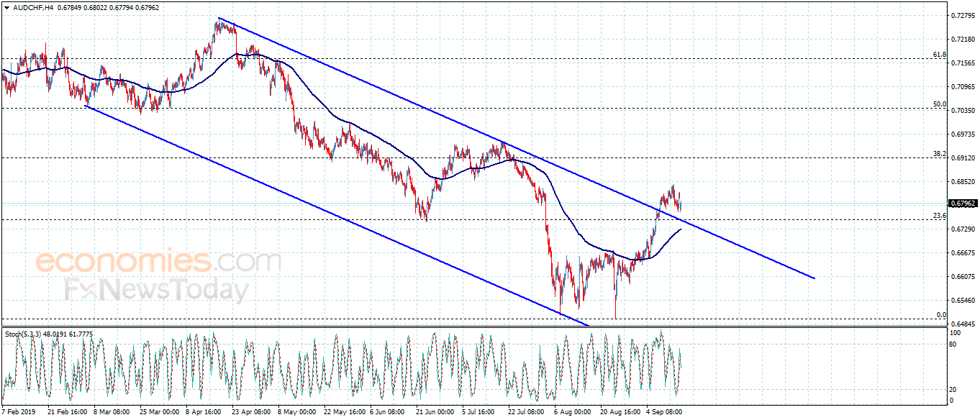Image resolution: width=980 pixels, height=420 pixels.
Task: Click the stochastic scale value 100
Action: click(956, 334)
